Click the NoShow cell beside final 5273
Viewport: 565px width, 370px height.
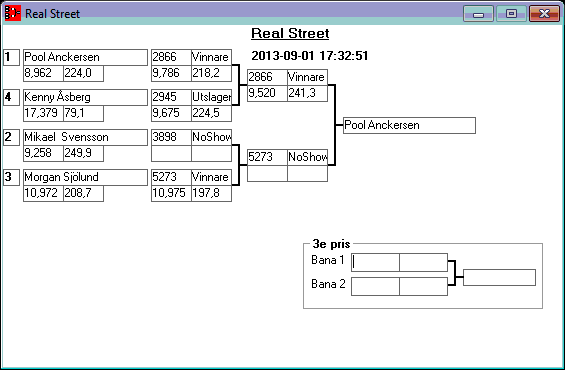pos(307,157)
